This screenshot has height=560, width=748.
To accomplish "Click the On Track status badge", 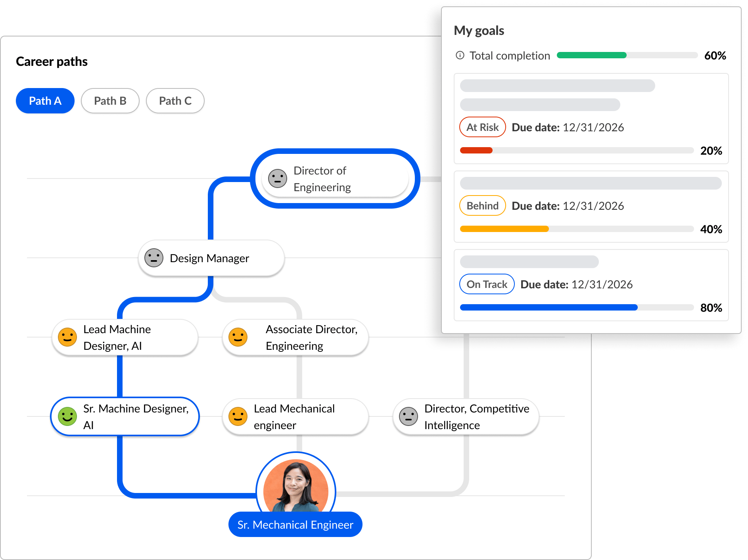I will tap(487, 284).
